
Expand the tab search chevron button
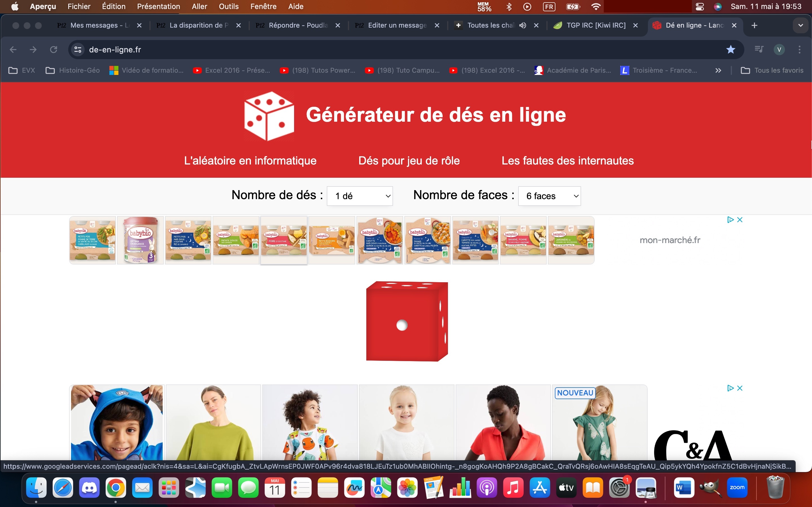click(801, 25)
